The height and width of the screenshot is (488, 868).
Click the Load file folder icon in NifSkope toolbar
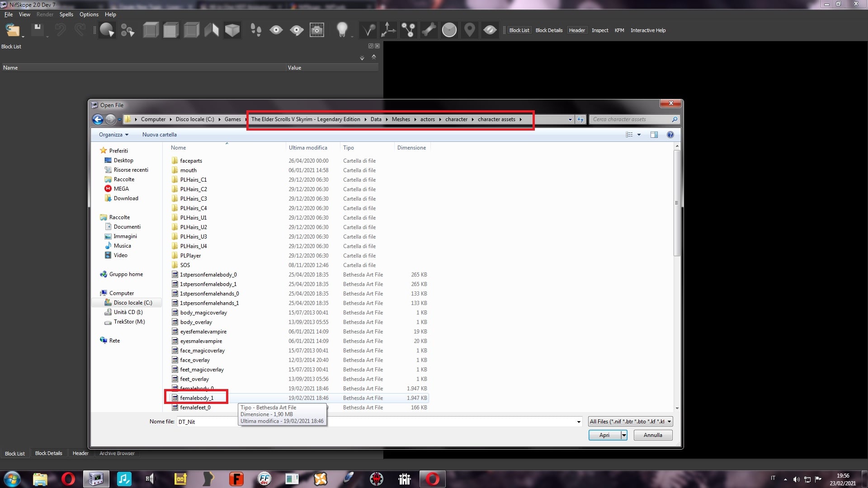[12, 30]
